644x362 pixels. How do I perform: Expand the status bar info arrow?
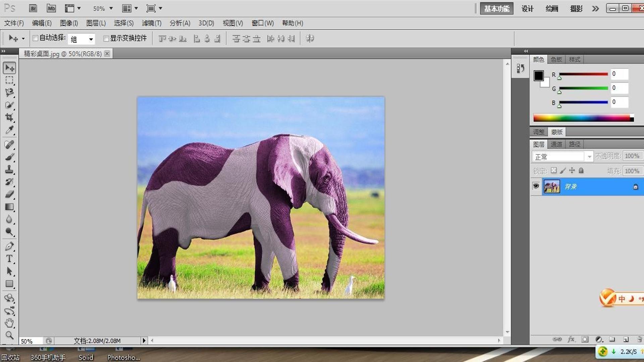point(144,341)
